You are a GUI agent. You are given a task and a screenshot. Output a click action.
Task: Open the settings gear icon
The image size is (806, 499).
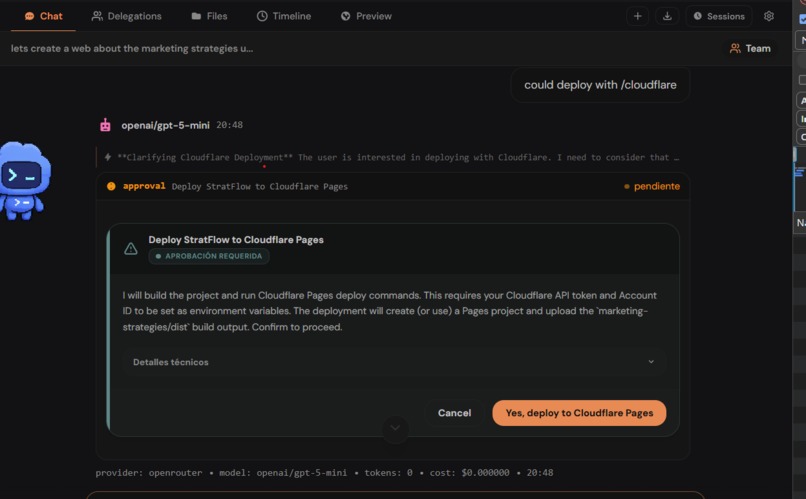[768, 16]
